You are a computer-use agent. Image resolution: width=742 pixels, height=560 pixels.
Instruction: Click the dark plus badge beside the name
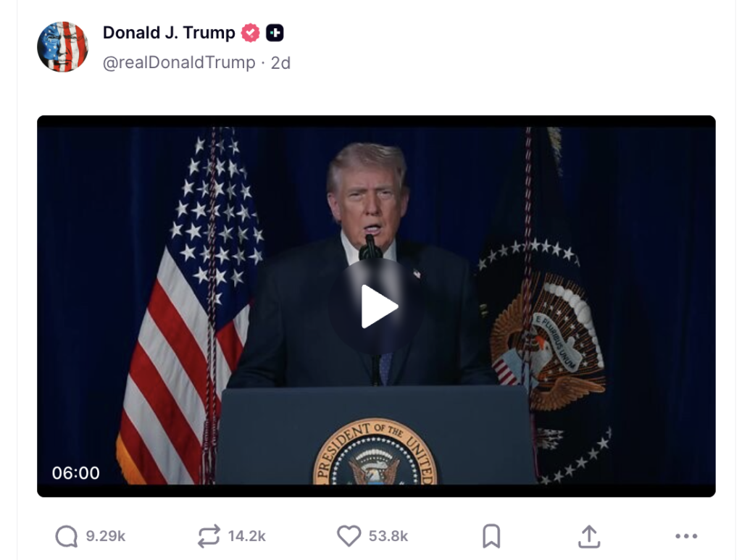tap(275, 33)
